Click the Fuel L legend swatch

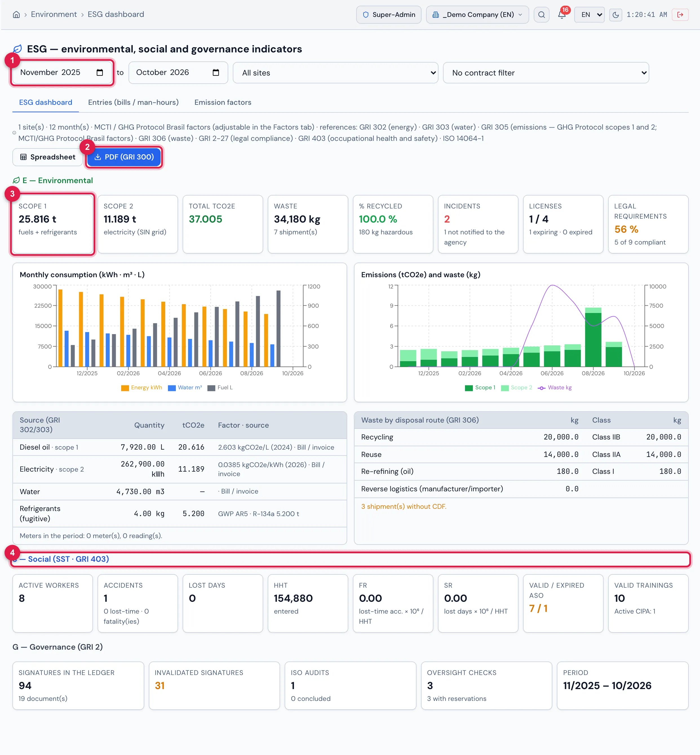(211, 388)
